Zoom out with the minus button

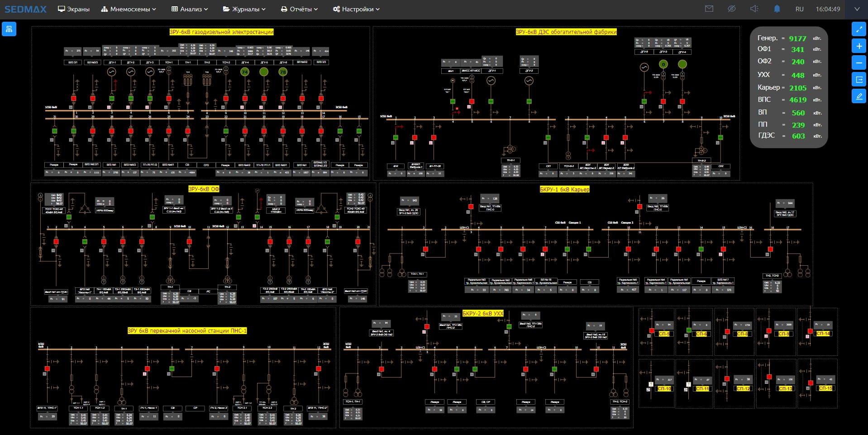click(x=858, y=62)
